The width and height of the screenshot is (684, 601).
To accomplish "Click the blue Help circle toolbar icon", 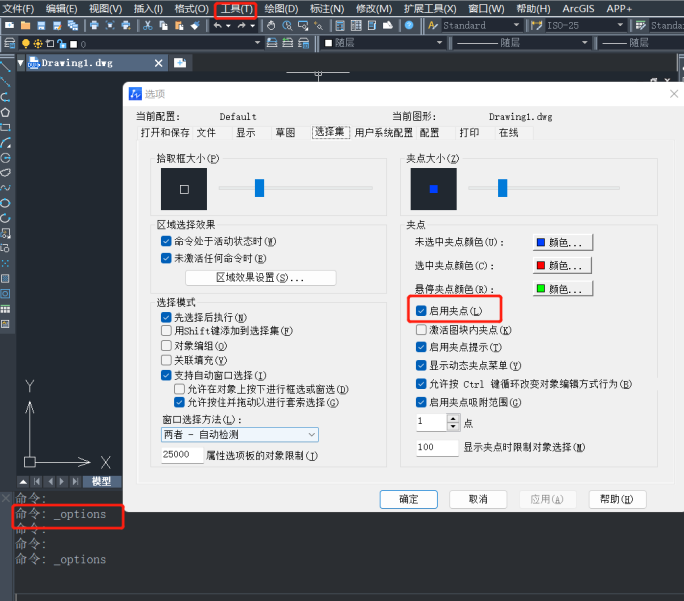I will (x=409, y=25).
